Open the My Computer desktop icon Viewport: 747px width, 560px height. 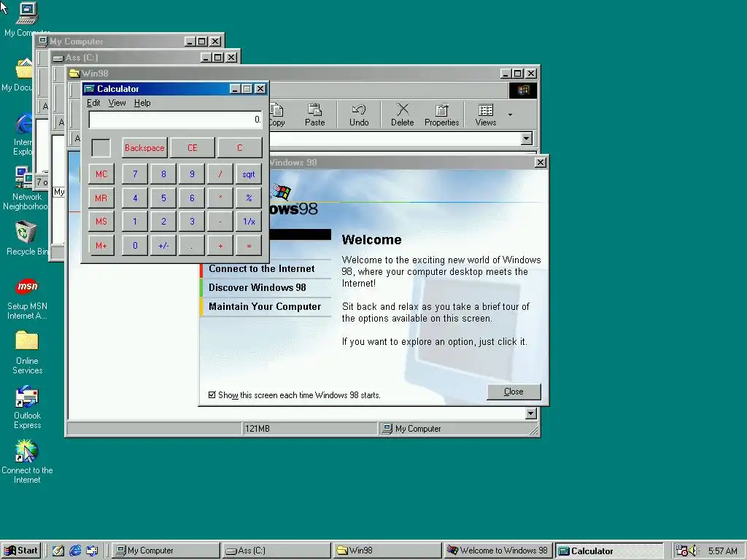pyautogui.click(x=27, y=19)
